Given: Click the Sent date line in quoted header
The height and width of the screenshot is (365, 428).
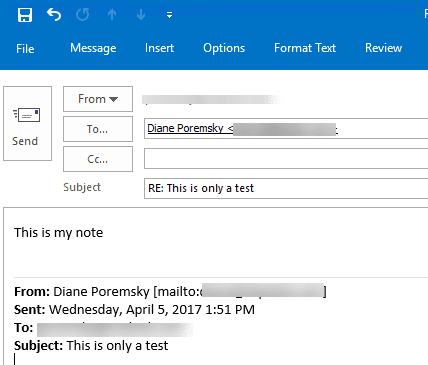Looking at the screenshot, I should (134, 310).
